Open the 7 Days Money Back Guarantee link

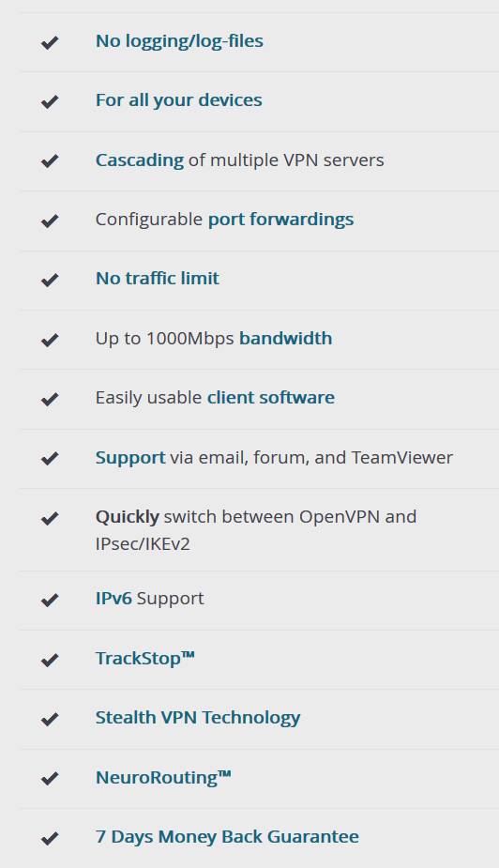coord(227,836)
